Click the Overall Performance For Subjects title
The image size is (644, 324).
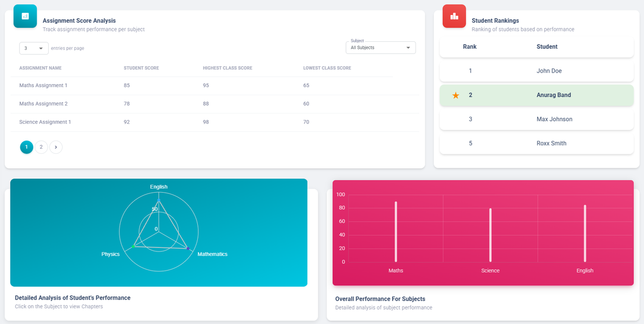(x=380, y=299)
